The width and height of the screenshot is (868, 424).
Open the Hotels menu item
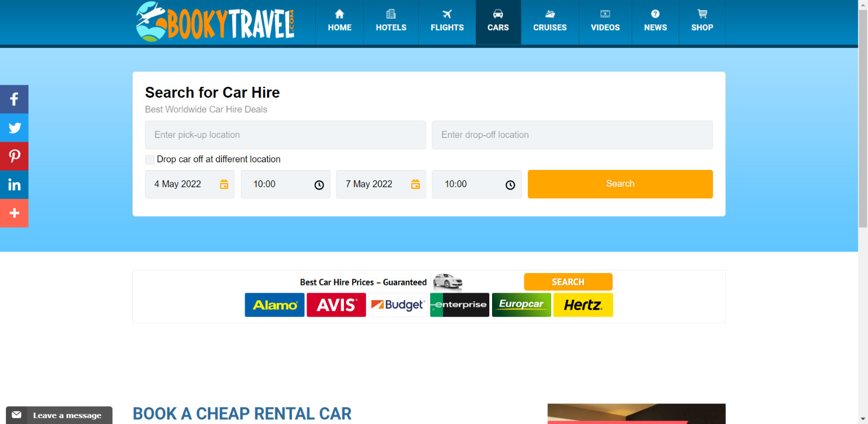tap(391, 22)
